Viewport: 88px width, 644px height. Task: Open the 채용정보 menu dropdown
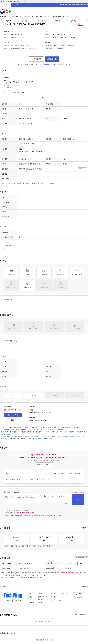(x=4, y=16)
